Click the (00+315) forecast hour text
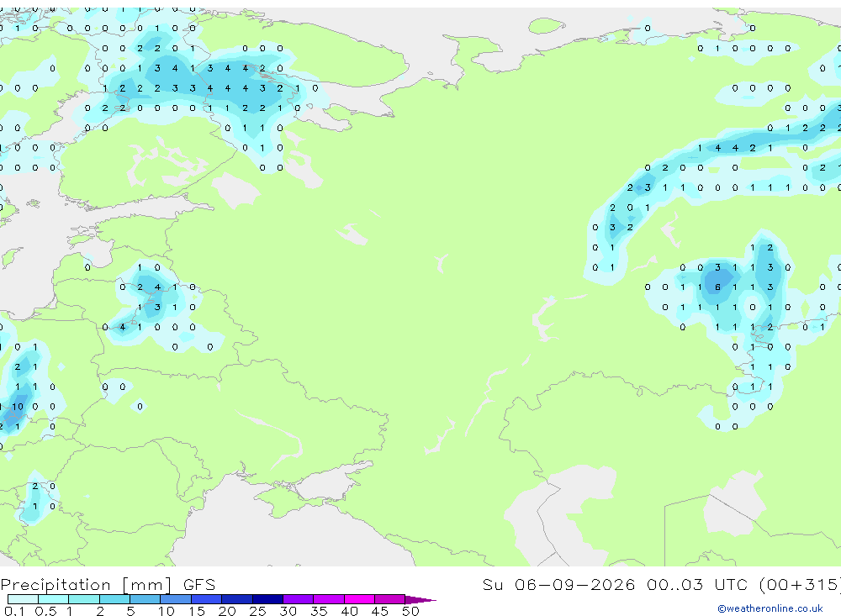Screen dimensions: 841x616 [799, 584]
